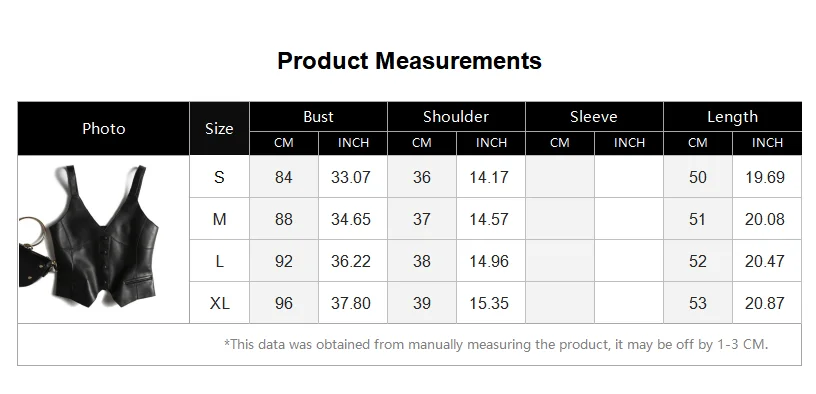
Task: Select size S row label
Action: [219, 177]
